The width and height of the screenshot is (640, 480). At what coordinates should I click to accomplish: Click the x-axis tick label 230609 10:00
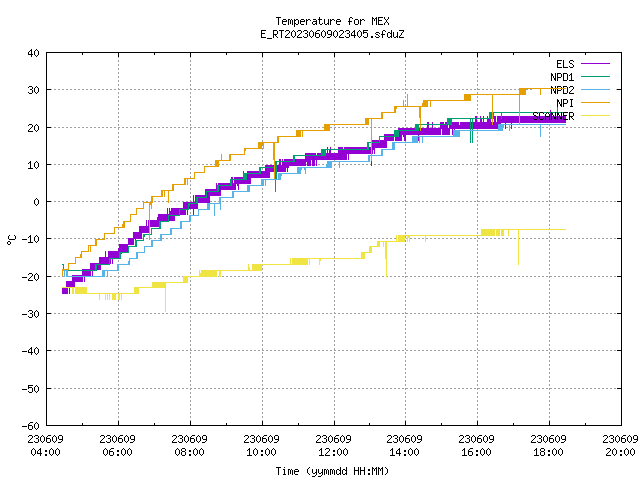(x=262, y=445)
